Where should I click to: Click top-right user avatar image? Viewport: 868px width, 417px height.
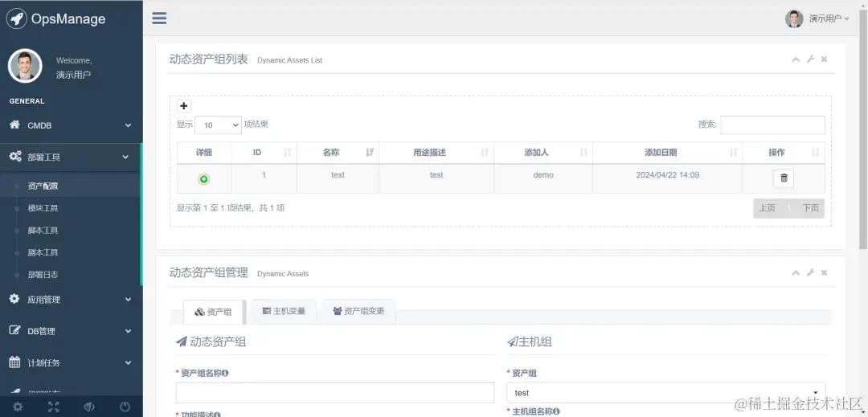pos(794,18)
